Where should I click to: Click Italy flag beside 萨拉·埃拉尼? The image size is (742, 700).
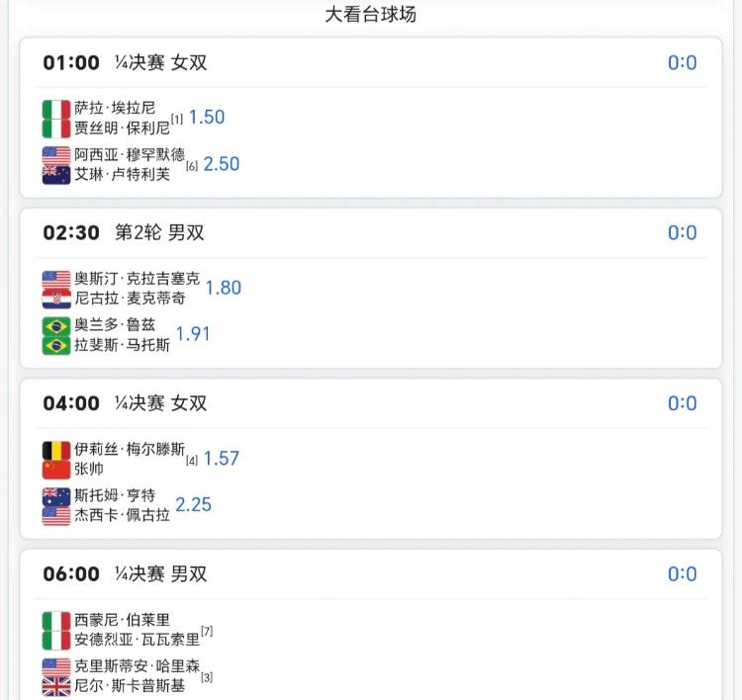(x=56, y=109)
